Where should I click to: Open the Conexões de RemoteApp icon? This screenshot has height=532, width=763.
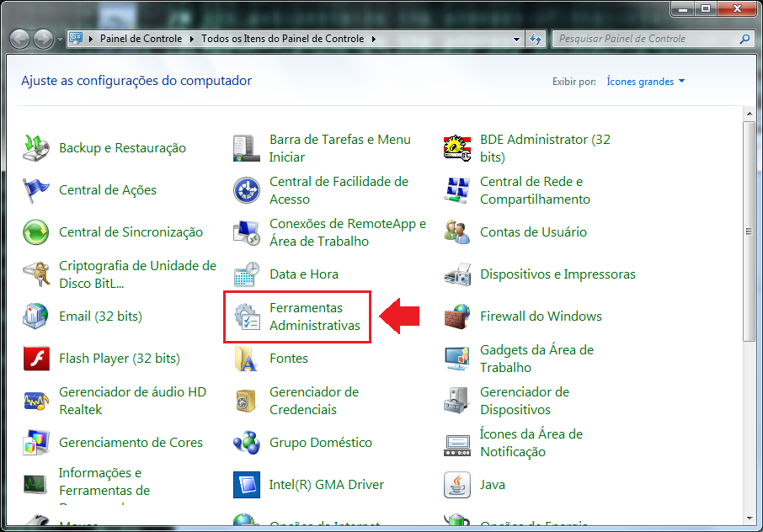pyautogui.click(x=247, y=232)
